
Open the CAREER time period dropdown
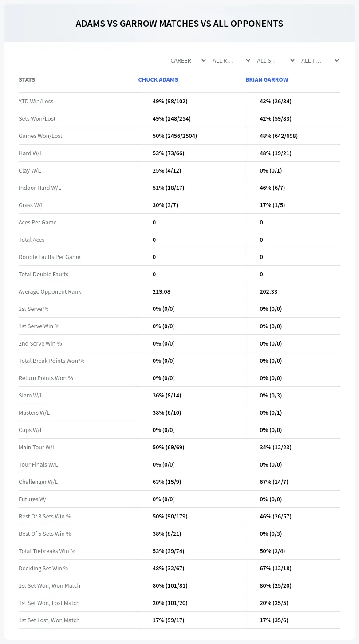point(187,61)
